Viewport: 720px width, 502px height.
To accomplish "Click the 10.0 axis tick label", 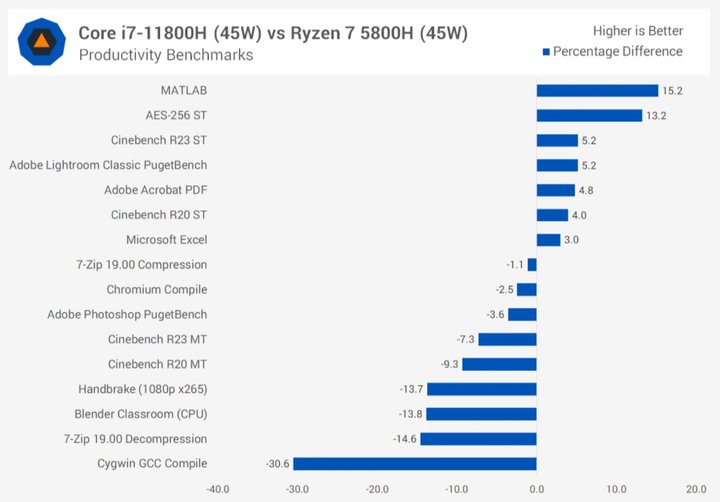I will [x=616, y=490].
